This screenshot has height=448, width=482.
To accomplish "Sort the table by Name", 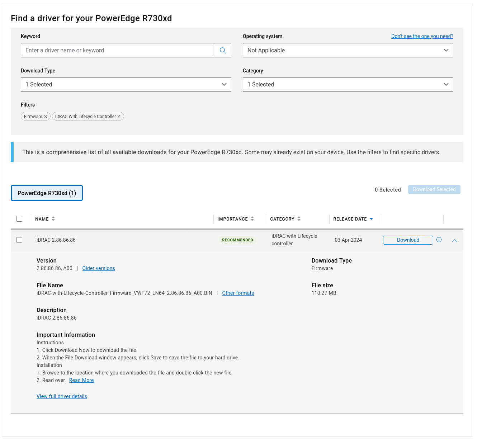I will [45, 219].
